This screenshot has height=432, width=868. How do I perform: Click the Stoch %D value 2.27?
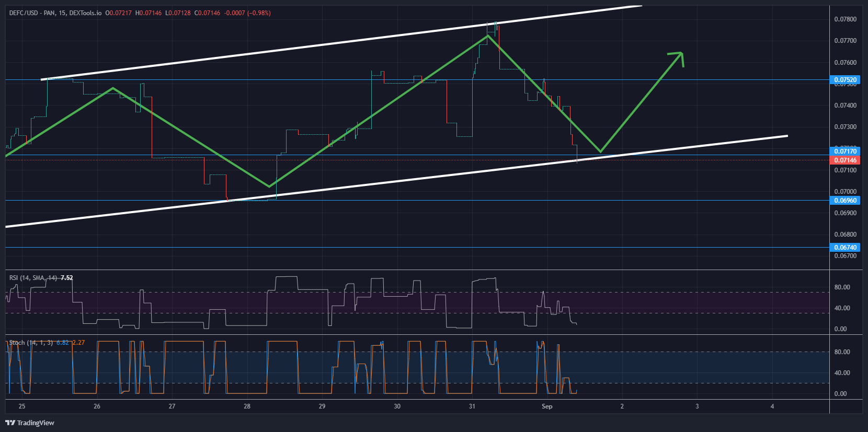point(78,343)
